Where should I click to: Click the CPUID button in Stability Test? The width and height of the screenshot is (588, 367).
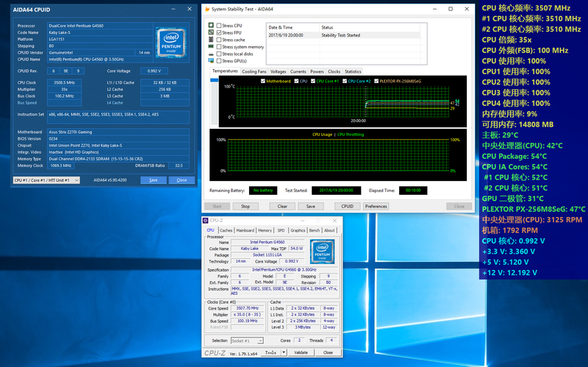click(x=347, y=207)
